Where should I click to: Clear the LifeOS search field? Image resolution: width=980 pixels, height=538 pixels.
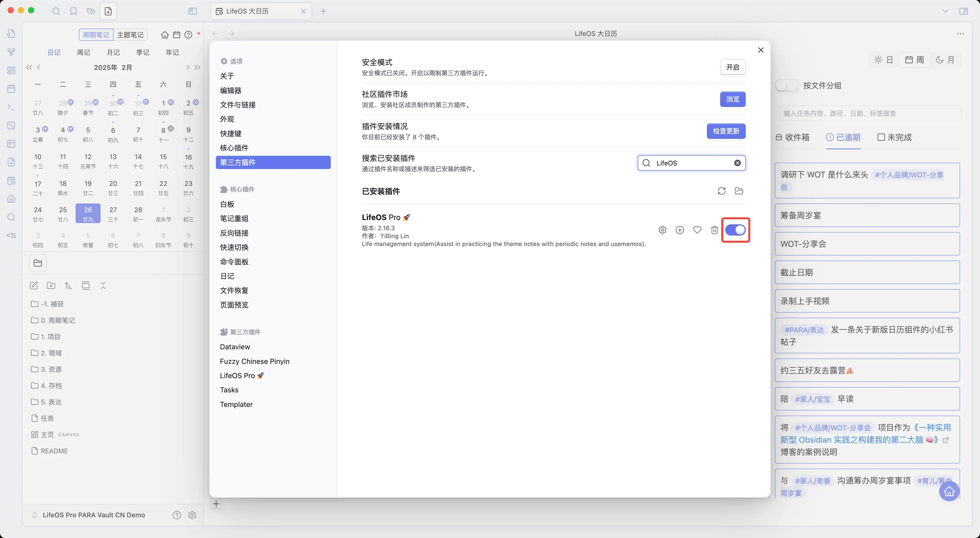[737, 163]
